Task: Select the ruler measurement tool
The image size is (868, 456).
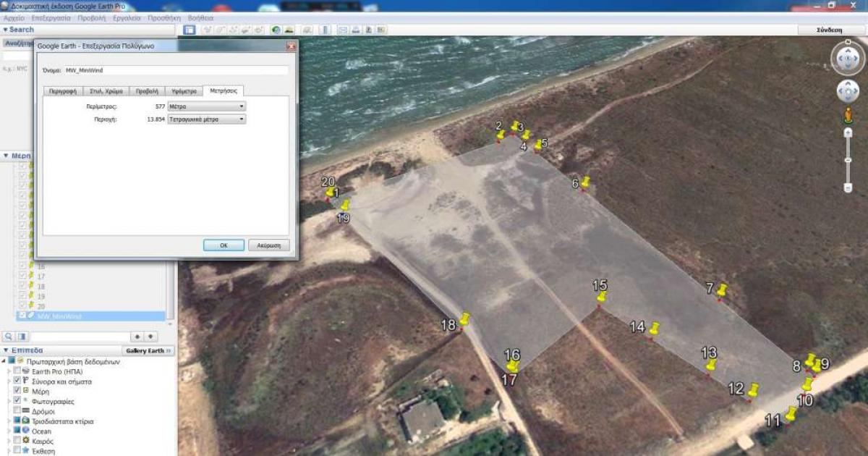Action: click(324, 30)
